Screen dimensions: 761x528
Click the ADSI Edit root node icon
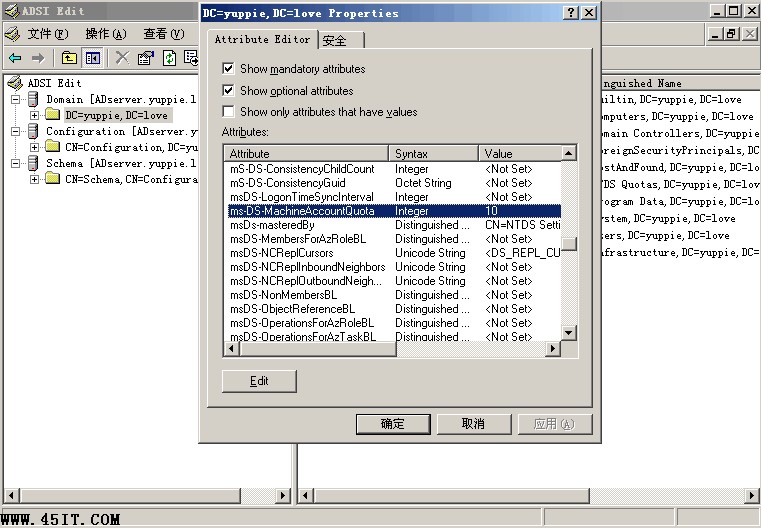click(x=15, y=83)
